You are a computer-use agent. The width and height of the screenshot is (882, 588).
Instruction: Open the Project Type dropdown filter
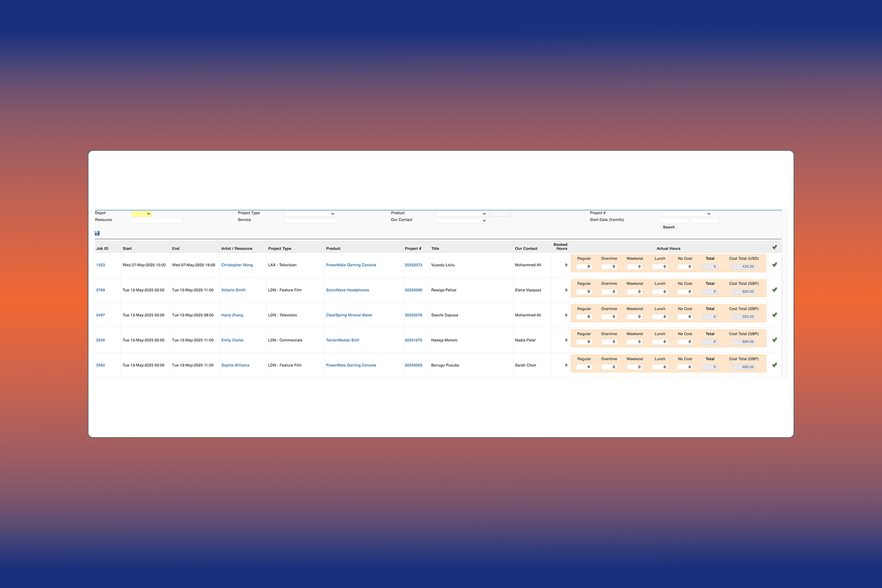[310, 214]
